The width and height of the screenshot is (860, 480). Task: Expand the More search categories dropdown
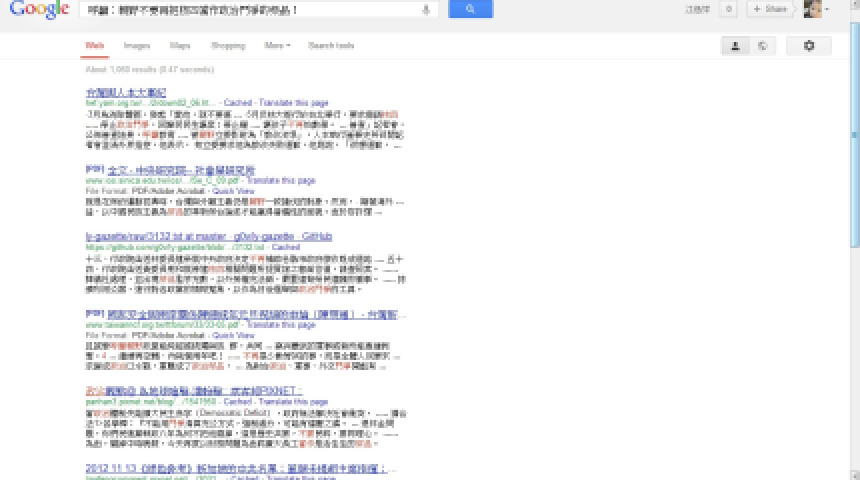(277, 46)
